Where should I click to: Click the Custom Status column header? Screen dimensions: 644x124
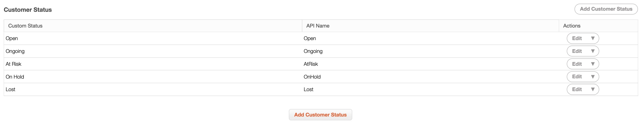[25, 26]
